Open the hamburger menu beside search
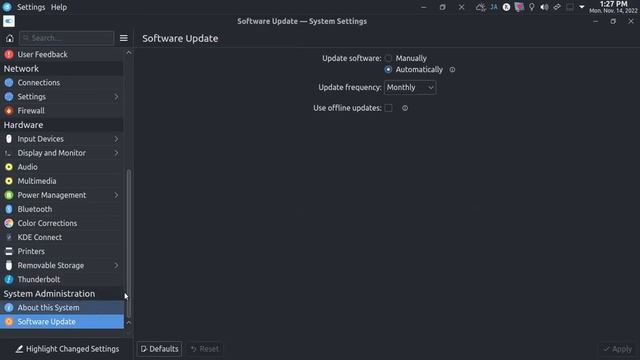640x360 pixels. pyautogui.click(x=124, y=38)
